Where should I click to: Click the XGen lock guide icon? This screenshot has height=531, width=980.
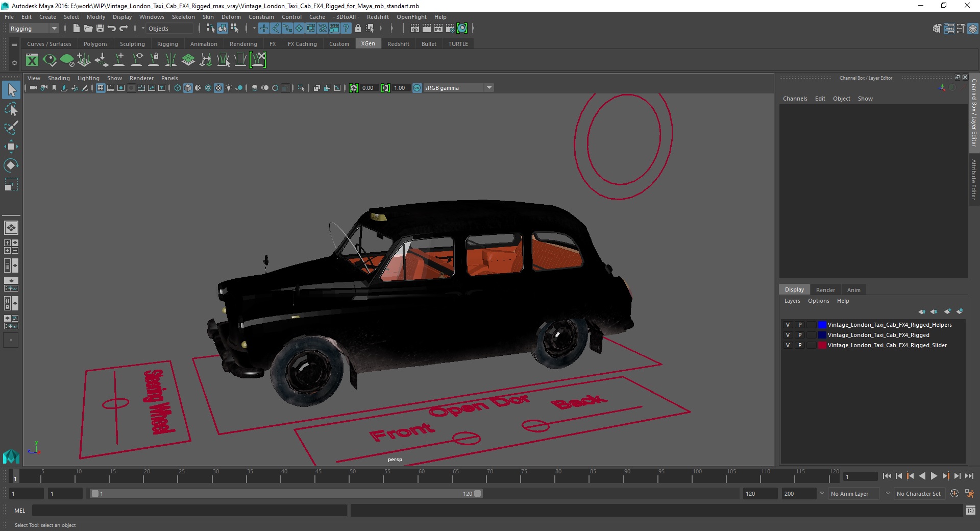pyautogui.click(x=154, y=60)
